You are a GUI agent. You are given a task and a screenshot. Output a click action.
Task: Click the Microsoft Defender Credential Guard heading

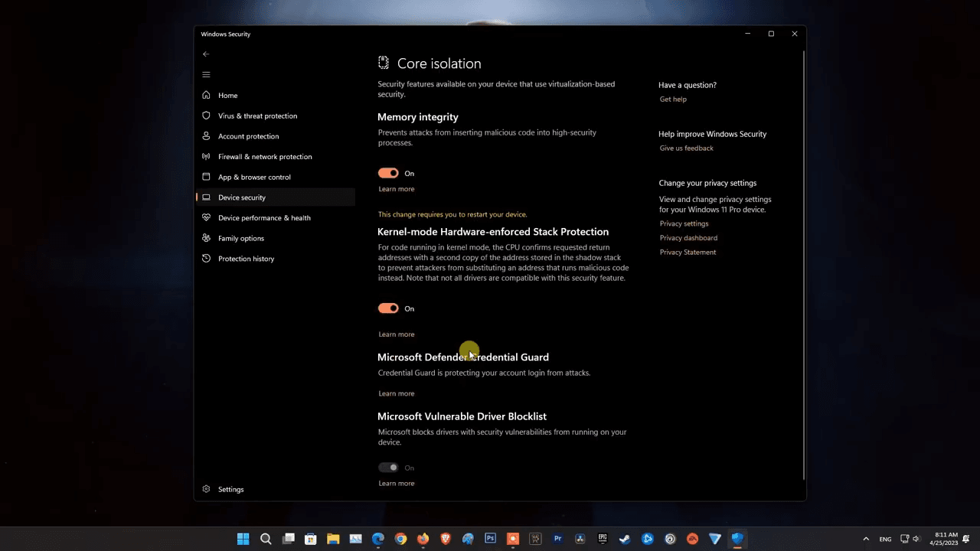coord(463,357)
